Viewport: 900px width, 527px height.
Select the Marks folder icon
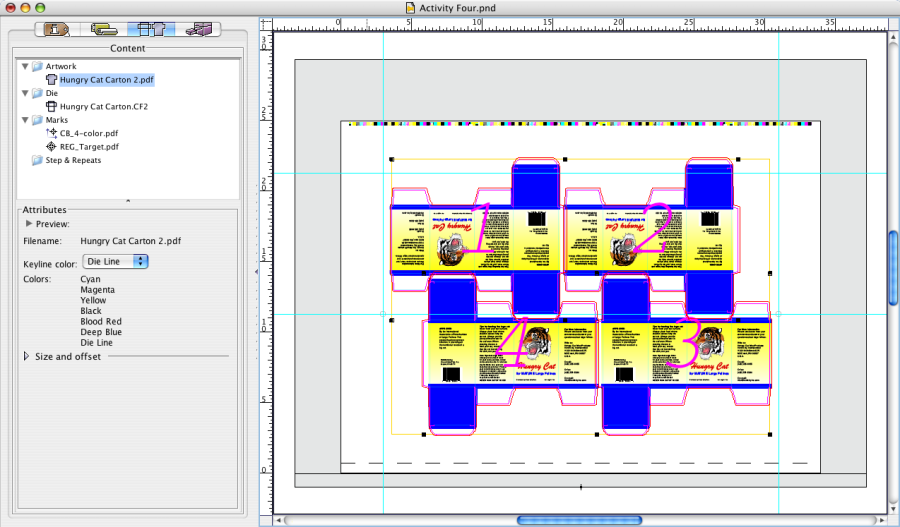pyautogui.click(x=37, y=120)
